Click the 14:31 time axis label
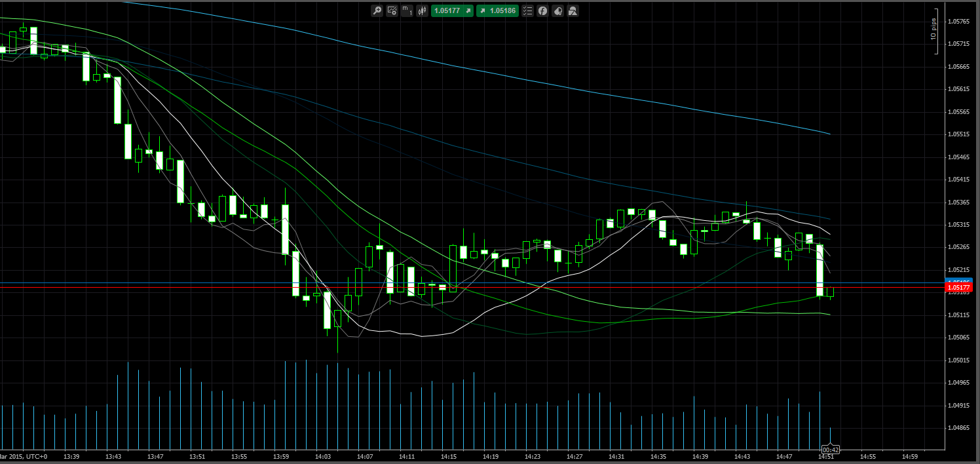This screenshot has height=464, width=980. coord(616,456)
